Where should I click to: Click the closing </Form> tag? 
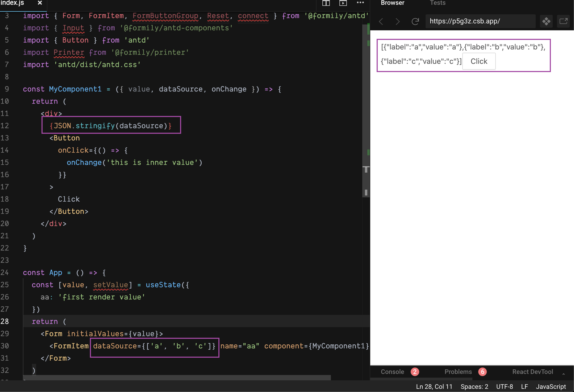click(x=56, y=358)
